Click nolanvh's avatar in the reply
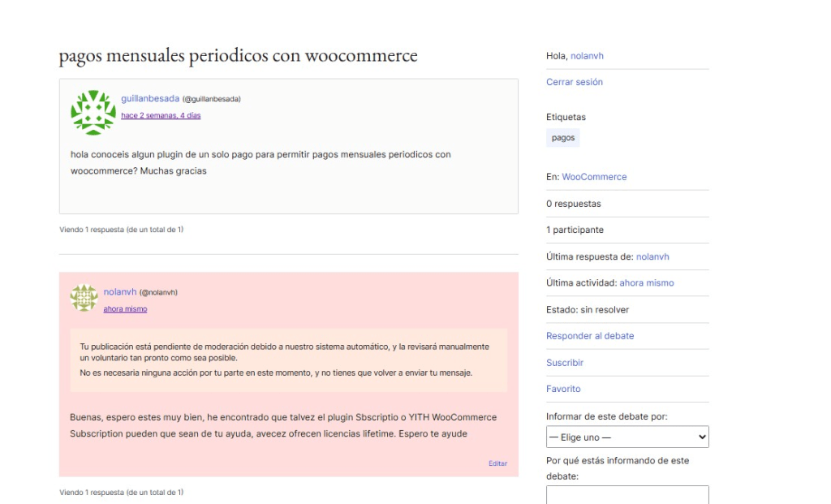This screenshot has height=504, width=831. click(x=84, y=298)
